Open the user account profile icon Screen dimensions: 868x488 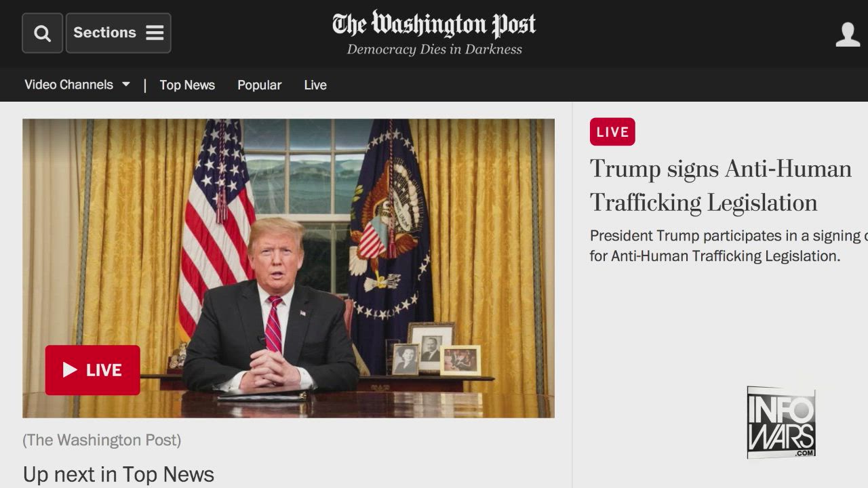coord(848,35)
